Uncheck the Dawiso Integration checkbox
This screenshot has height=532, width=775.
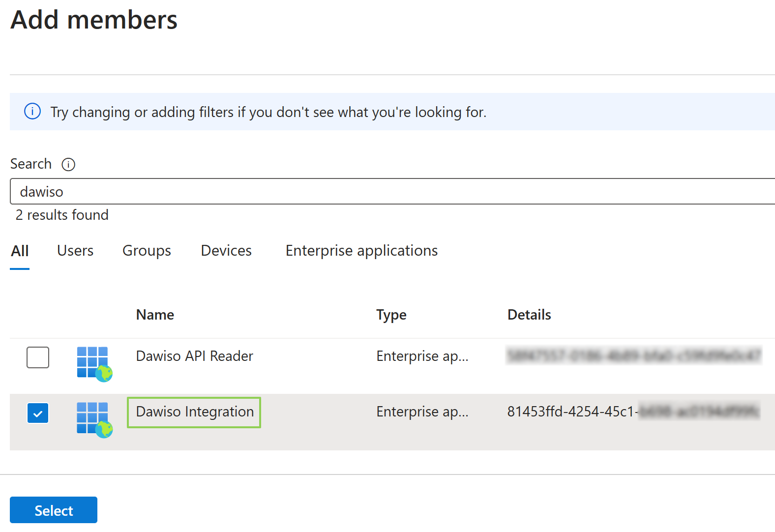click(38, 414)
